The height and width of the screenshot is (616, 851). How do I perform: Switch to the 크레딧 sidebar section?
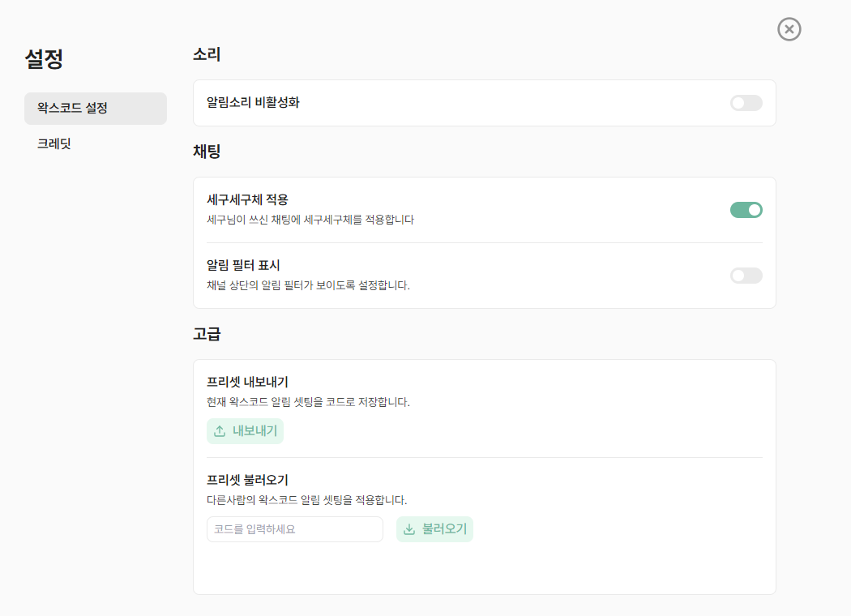tap(54, 143)
